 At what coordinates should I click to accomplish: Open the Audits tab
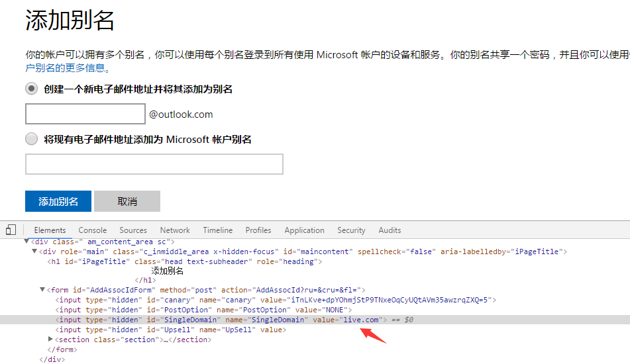coord(390,230)
